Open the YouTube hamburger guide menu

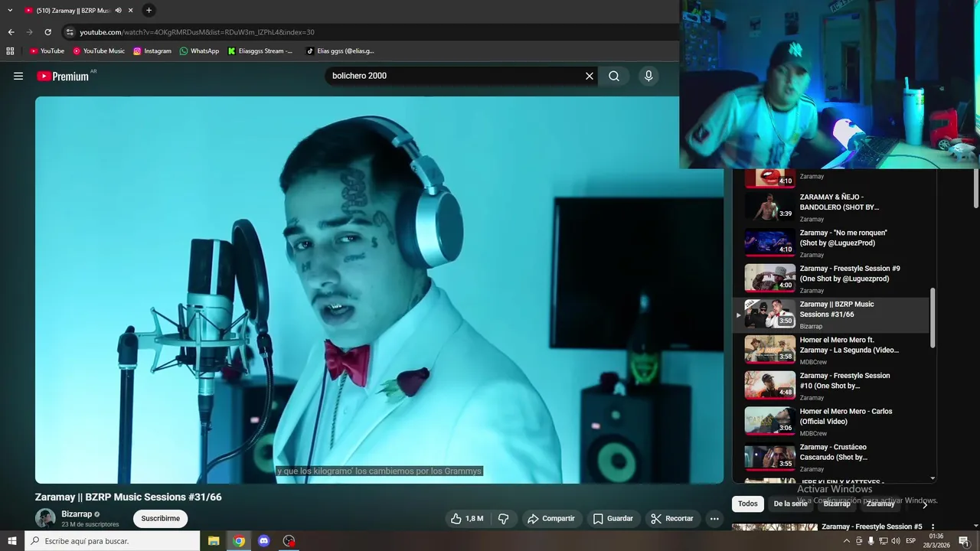pyautogui.click(x=18, y=76)
